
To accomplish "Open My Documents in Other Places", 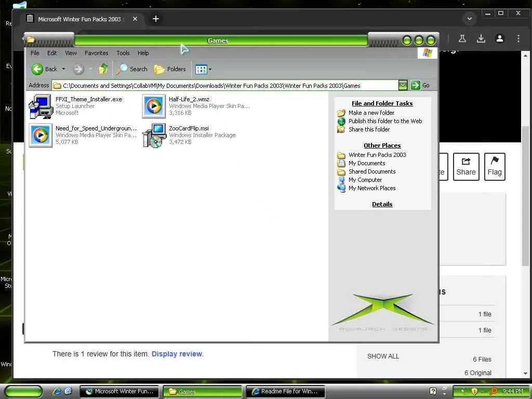I will click(x=367, y=163).
